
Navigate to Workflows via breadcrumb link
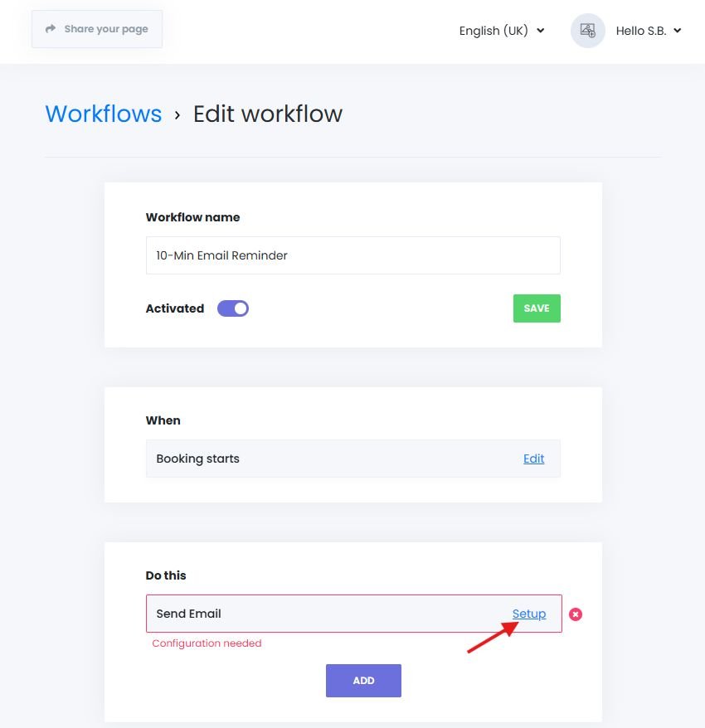coord(103,114)
